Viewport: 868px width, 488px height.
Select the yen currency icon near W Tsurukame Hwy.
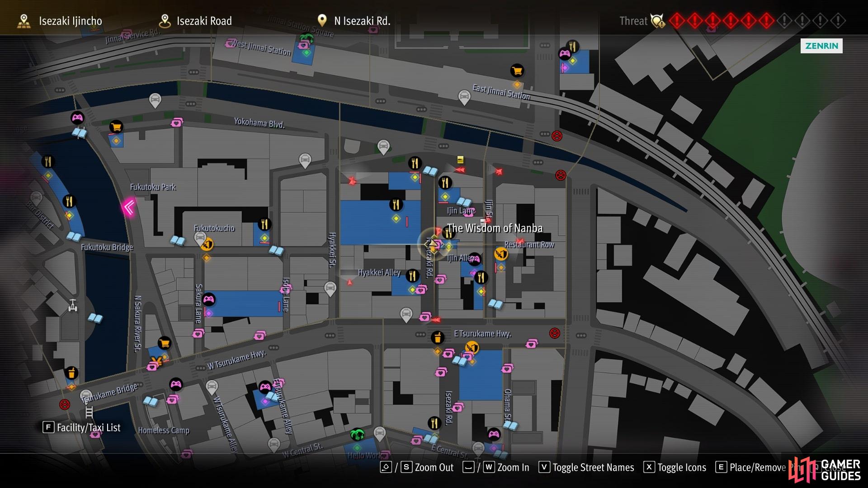(x=156, y=361)
